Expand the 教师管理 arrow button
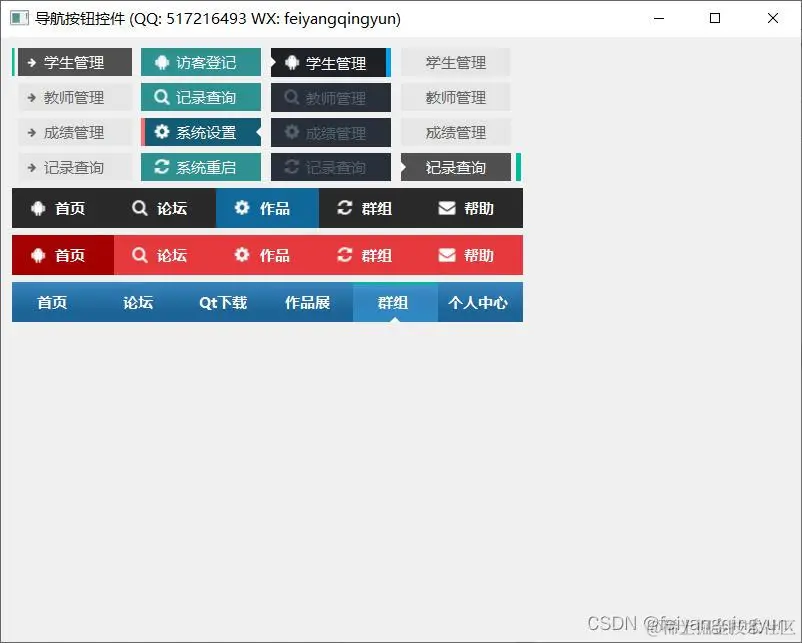The height and width of the screenshot is (643, 802). (72, 97)
